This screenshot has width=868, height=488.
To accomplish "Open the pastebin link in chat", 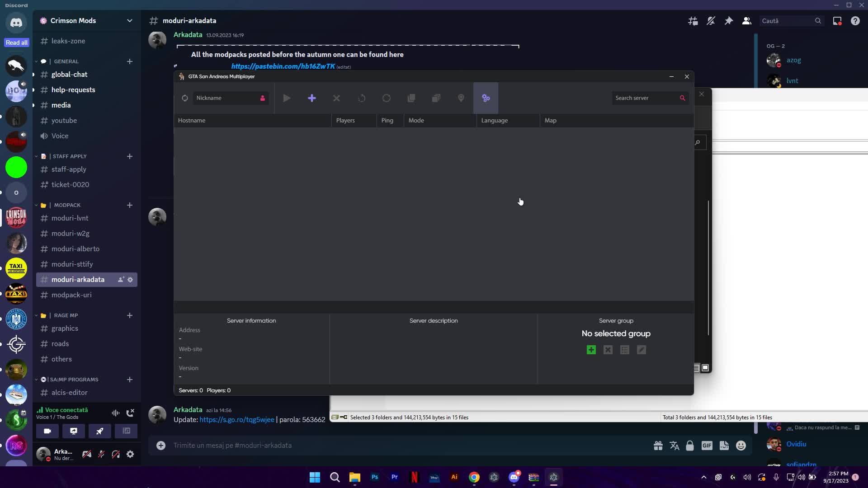I will click(x=283, y=66).
